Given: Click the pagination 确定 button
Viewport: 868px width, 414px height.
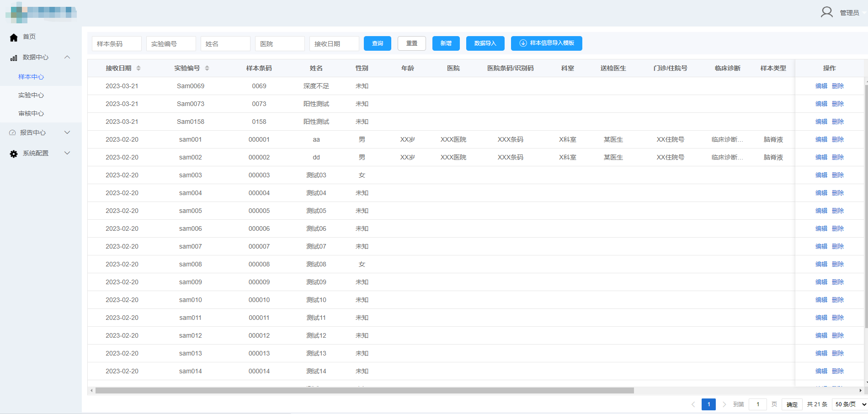Looking at the screenshot, I should [792, 404].
